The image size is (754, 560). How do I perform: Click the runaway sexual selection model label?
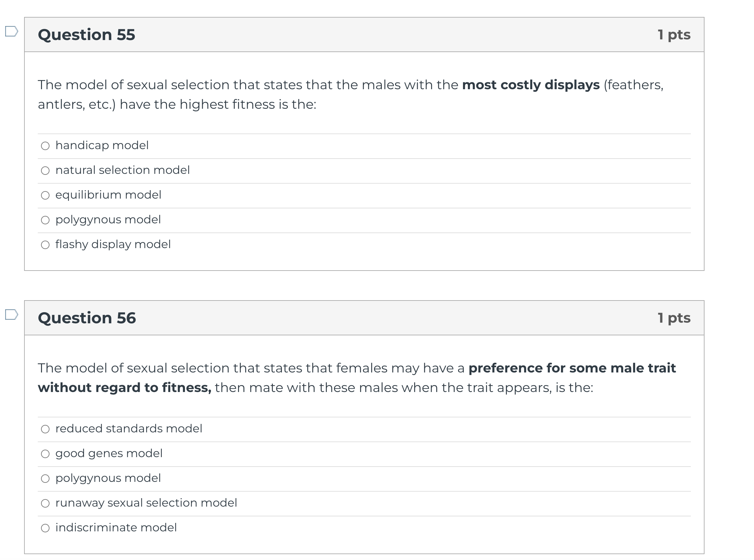click(147, 503)
